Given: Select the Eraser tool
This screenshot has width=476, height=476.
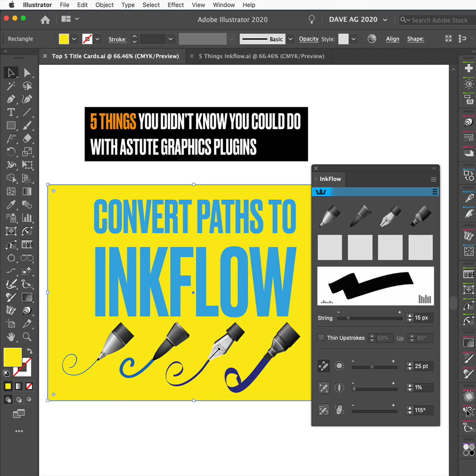Looking at the screenshot, I should [27, 138].
